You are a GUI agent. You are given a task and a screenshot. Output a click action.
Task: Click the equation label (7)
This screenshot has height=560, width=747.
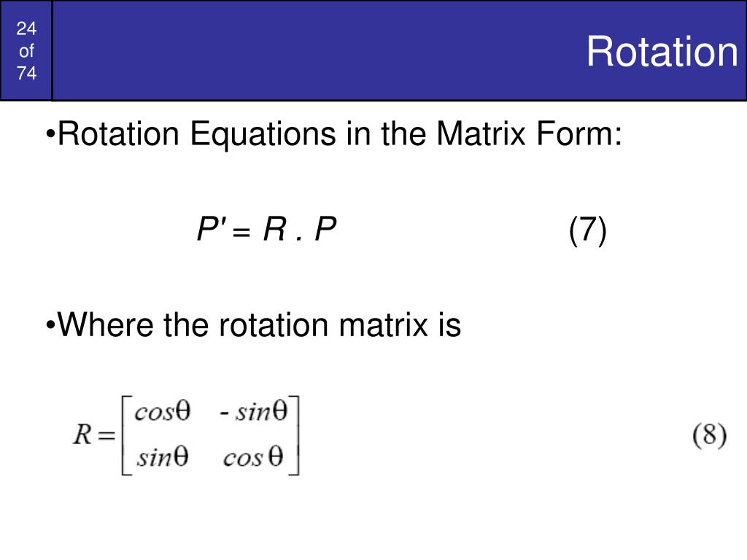(x=587, y=230)
